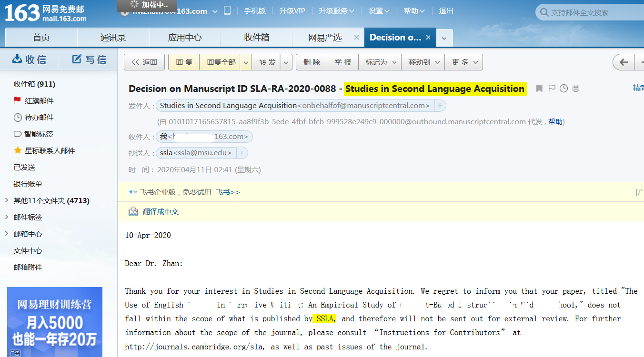Click 转发 forward button
644x357 pixels.
[267, 62]
